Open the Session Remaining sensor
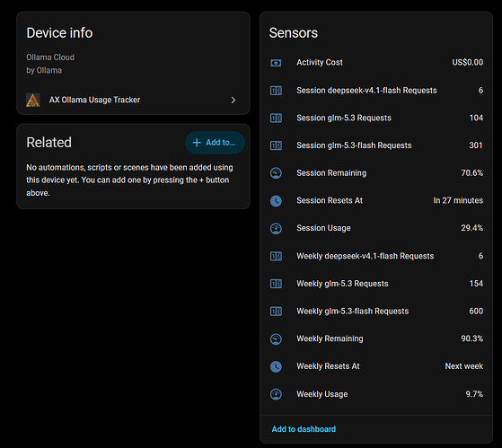This screenshot has width=502, height=448. pos(376,173)
